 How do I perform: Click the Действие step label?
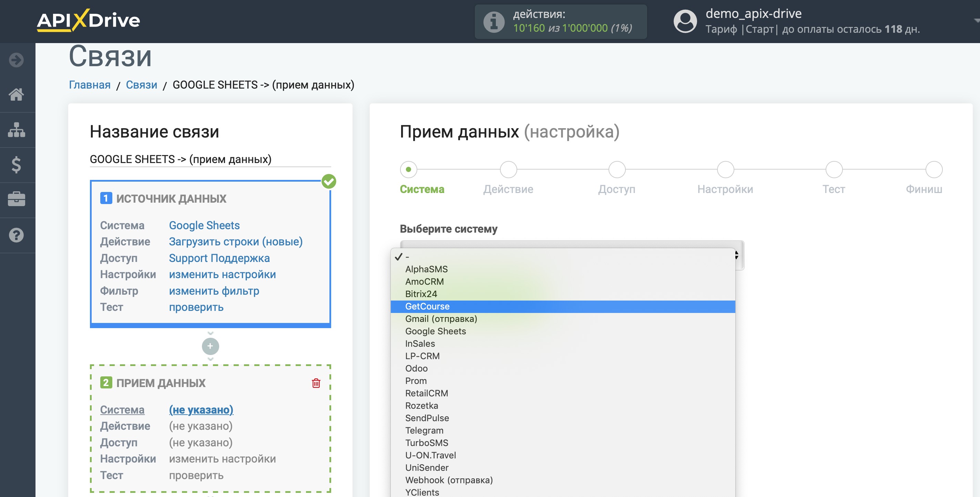click(508, 189)
